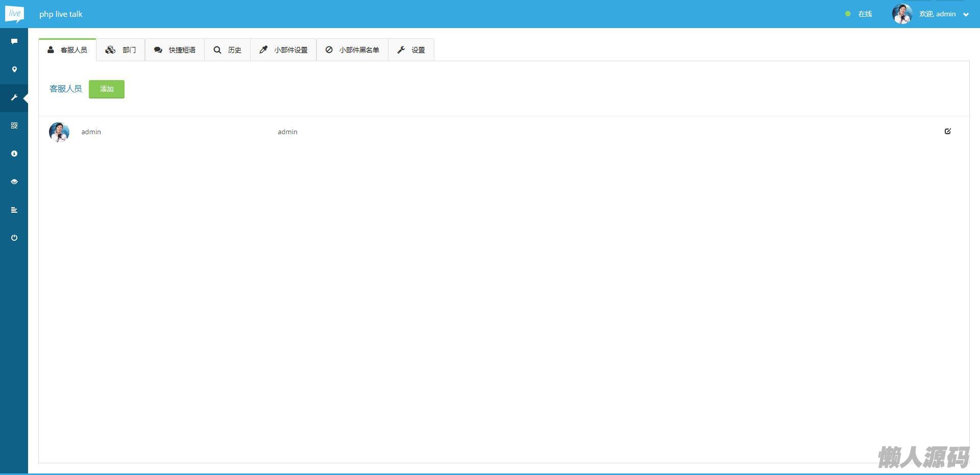980x475 pixels.
Task: Click the edit icon for admin row
Action: (948, 131)
